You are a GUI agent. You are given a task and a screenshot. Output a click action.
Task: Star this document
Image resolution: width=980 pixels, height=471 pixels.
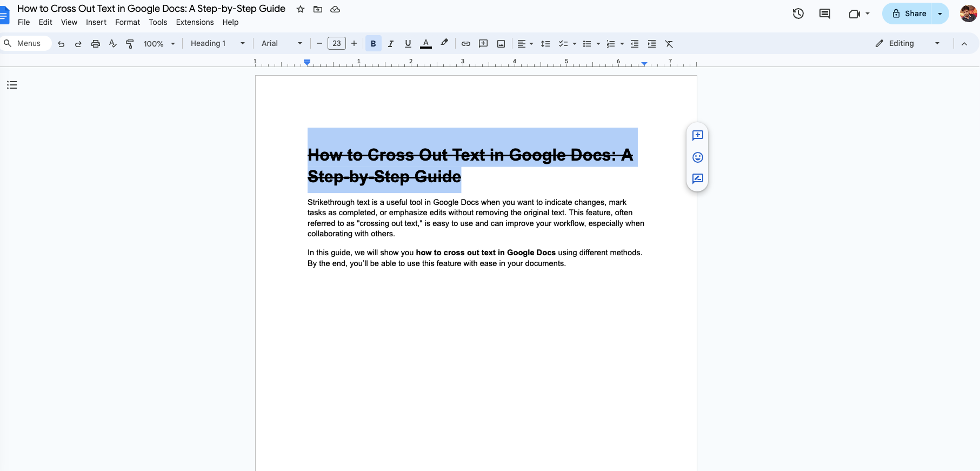pyautogui.click(x=301, y=9)
